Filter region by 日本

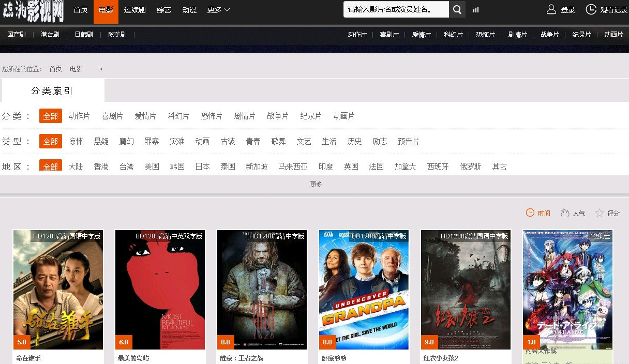pyautogui.click(x=202, y=166)
